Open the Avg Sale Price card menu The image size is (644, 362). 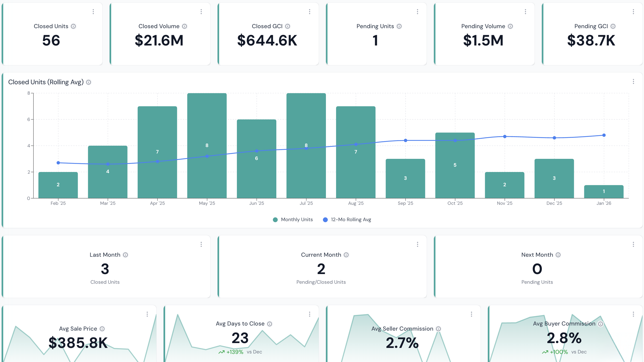click(x=147, y=314)
